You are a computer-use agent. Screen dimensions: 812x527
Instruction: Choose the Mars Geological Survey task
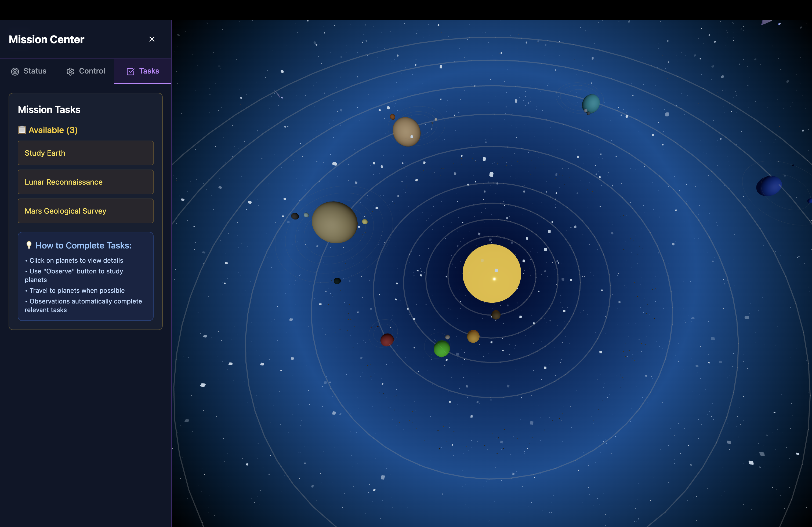point(85,211)
